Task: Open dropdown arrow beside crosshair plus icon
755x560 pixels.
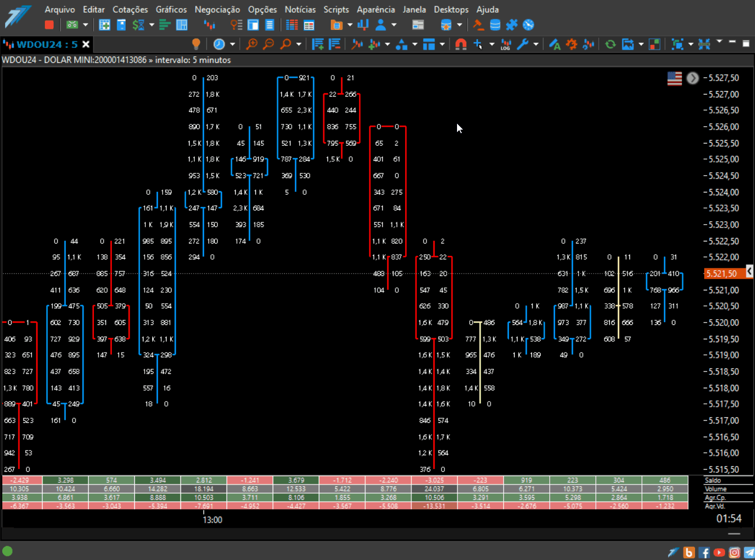Action: point(492,44)
